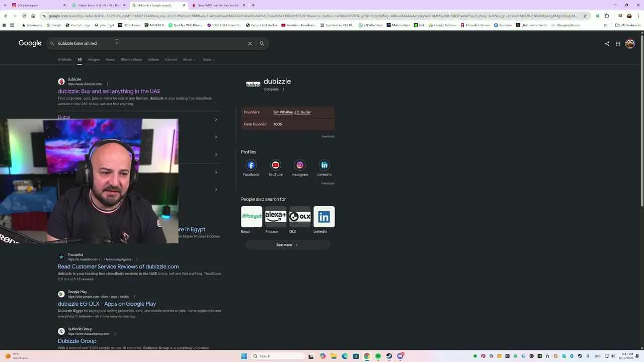Open the Chrome three-dot menu

[x=638, y=16]
